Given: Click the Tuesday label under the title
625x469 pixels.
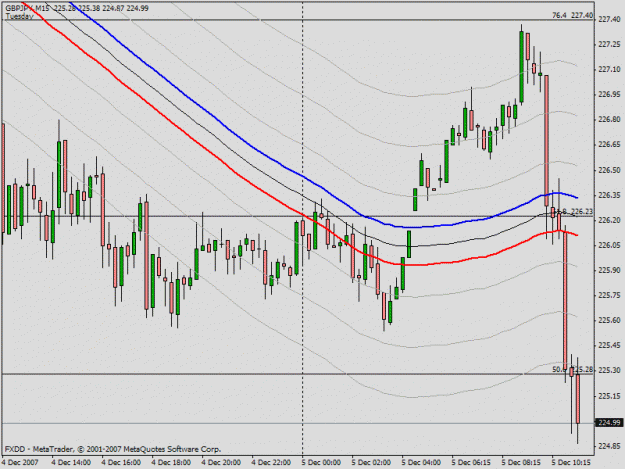Looking at the screenshot, I should click(20, 16).
